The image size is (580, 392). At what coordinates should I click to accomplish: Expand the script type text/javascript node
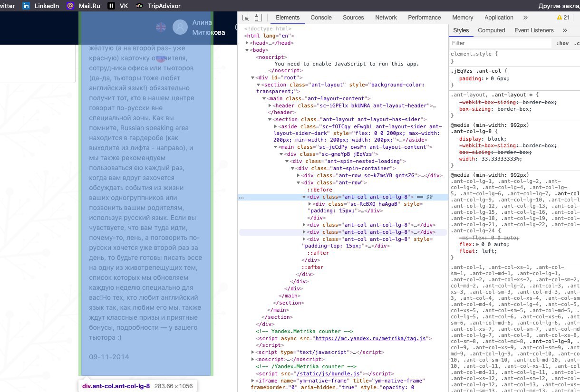(x=253, y=352)
